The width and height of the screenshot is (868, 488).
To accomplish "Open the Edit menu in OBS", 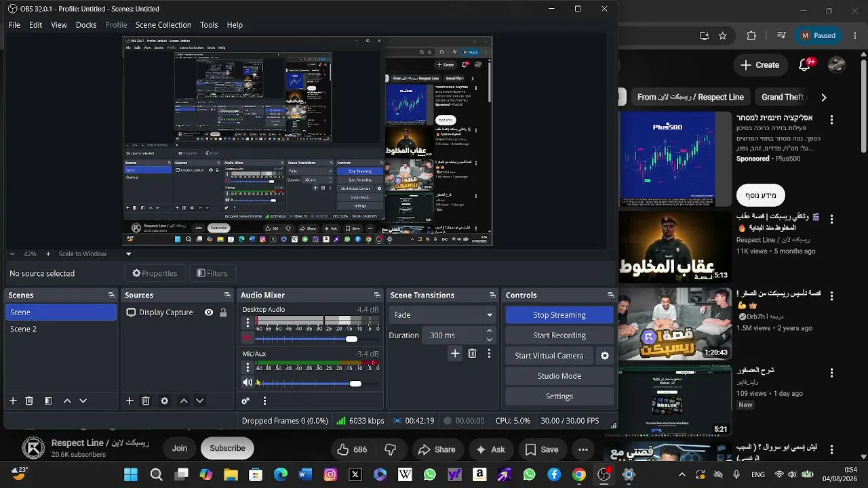I will 35,25.
